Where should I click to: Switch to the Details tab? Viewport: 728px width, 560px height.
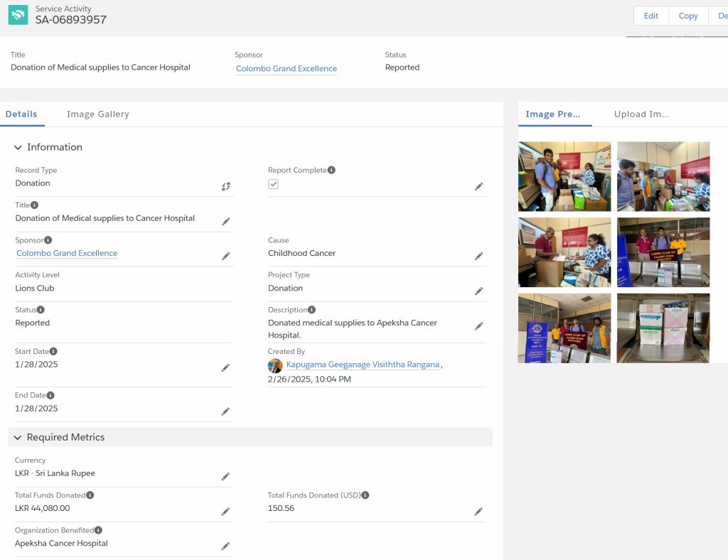click(21, 114)
